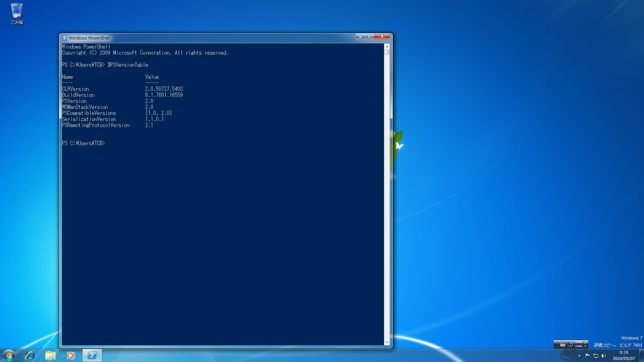This screenshot has height=362, width=644.
Task: Click the PowerShell scrollbar up arrow
Action: 387,47
